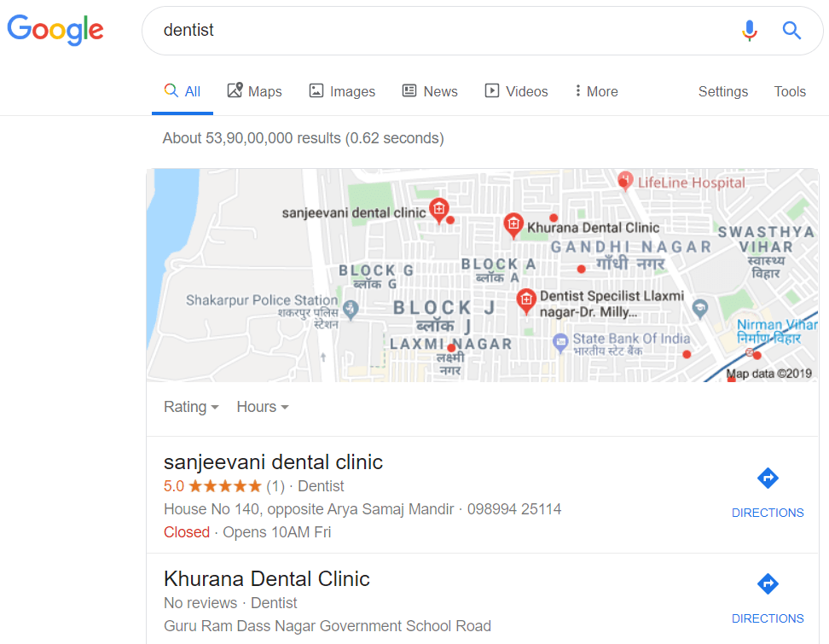Click the blue search magnifier button
This screenshot has height=644, width=829.
[791, 31]
